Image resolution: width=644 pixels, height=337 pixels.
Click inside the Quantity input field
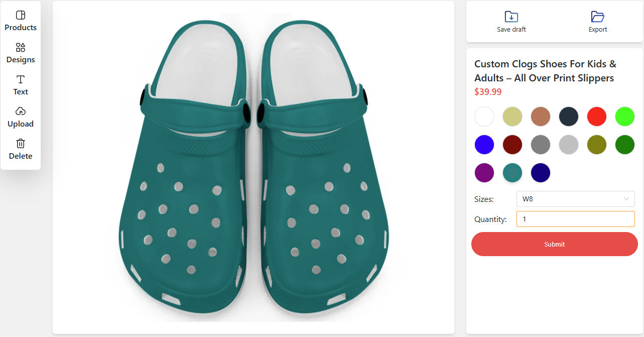click(575, 218)
